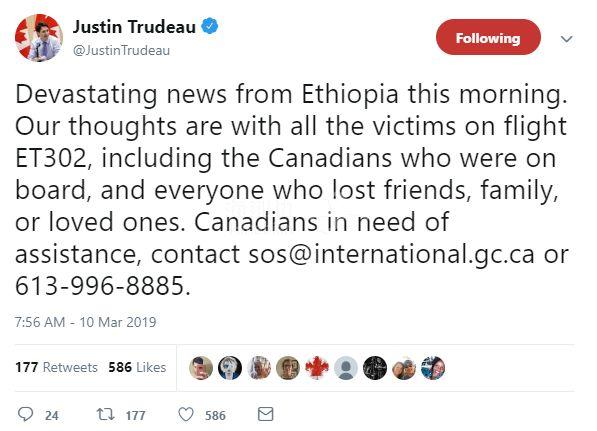Click the dark black liker avatar
The width and height of the screenshot is (597, 431).
375,368
